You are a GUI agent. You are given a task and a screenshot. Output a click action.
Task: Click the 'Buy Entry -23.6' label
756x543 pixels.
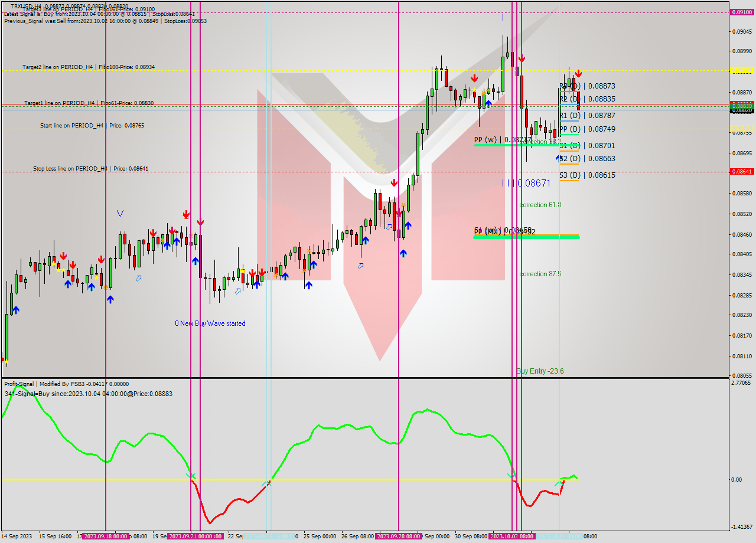[540, 371]
